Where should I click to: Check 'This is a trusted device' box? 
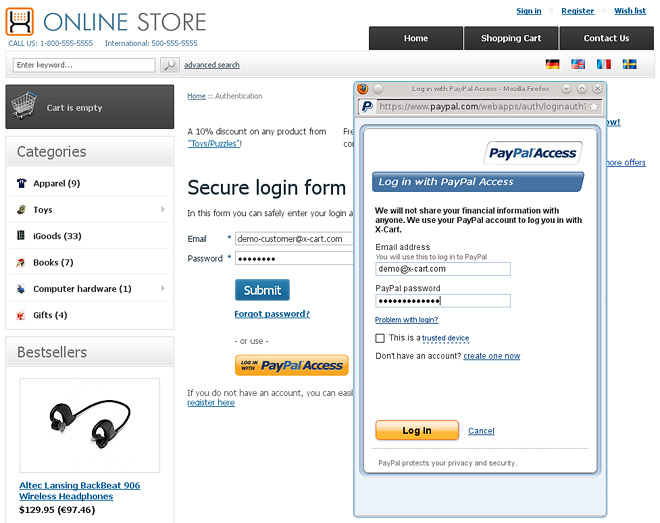tap(380, 338)
